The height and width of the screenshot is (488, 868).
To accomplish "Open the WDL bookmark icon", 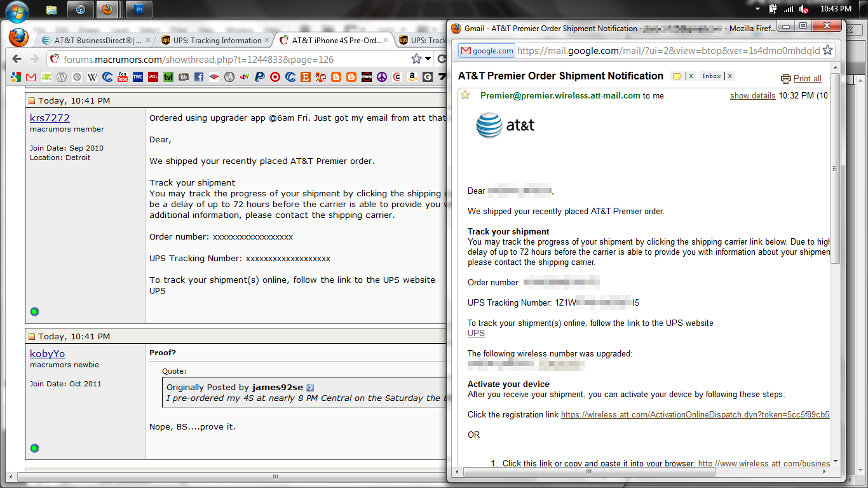I will 153,77.
